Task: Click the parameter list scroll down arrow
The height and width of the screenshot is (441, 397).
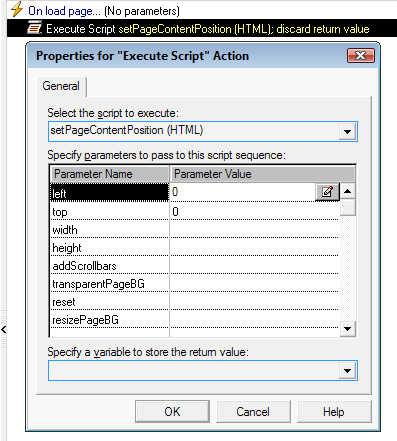Action: pos(348,329)
